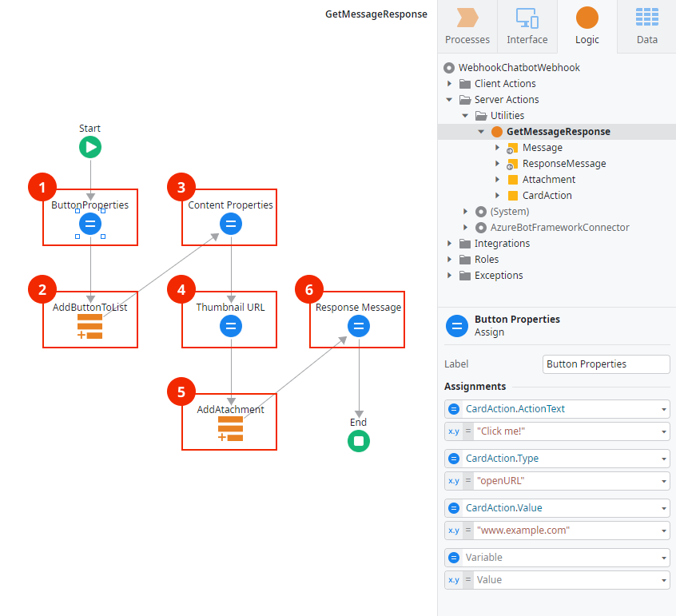The image size is (676, 616).
Task: Open the Processes tab
Action: tap(467, 26)
